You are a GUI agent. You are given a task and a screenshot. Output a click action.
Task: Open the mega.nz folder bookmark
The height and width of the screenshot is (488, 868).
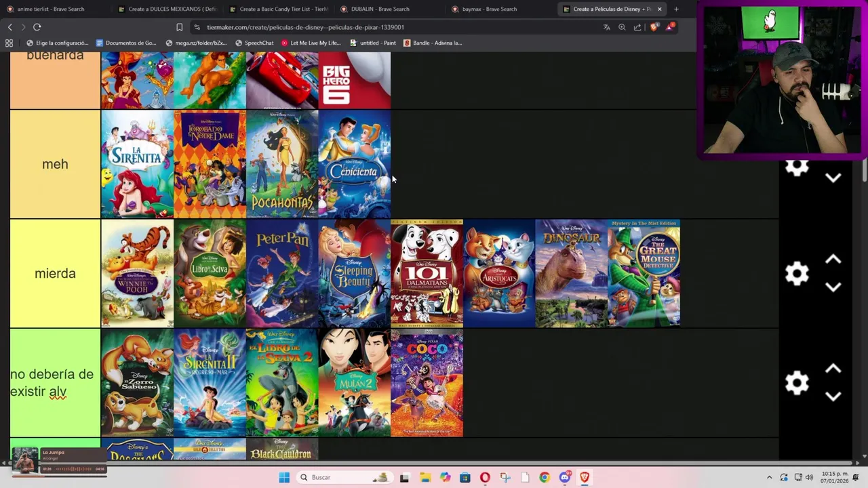click(196, 43)
